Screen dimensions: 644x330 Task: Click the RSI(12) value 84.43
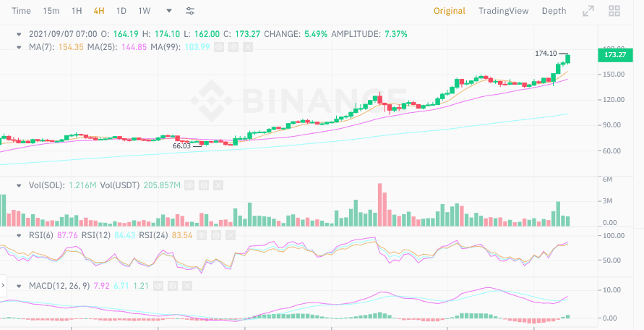click(125, 236)
